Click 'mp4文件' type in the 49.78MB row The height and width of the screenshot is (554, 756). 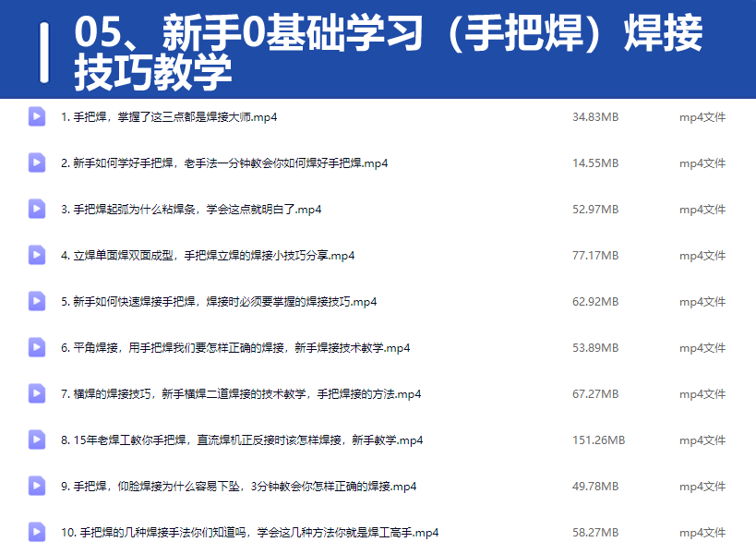click(702, 487)
